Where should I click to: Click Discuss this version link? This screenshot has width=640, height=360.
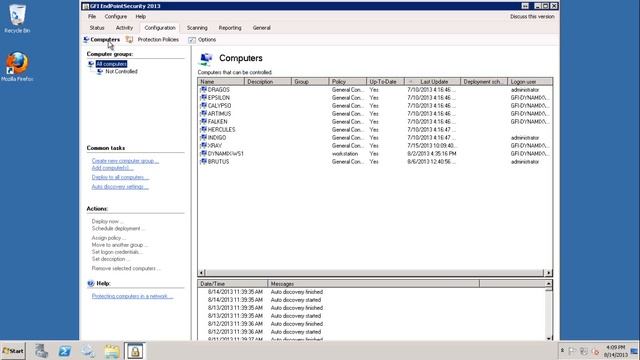coord(532,17)
